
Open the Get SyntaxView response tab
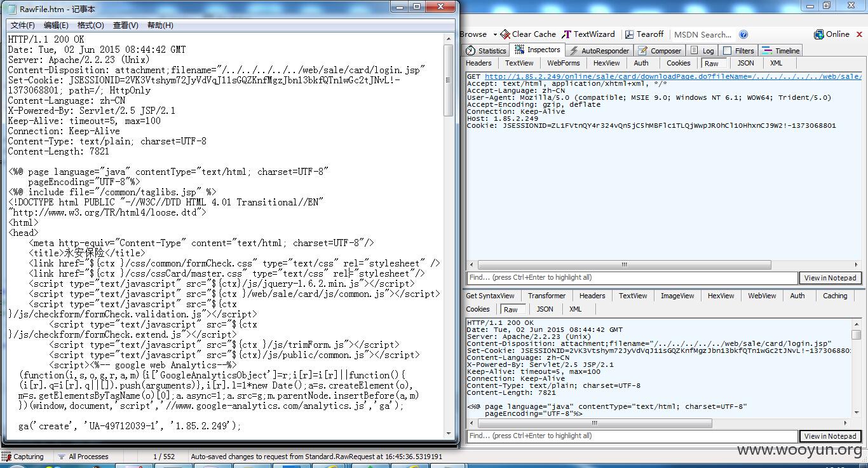490,296
